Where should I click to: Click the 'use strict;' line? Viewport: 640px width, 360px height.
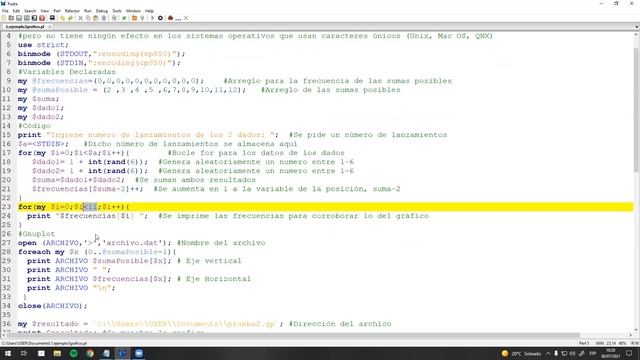click(43, 45)
